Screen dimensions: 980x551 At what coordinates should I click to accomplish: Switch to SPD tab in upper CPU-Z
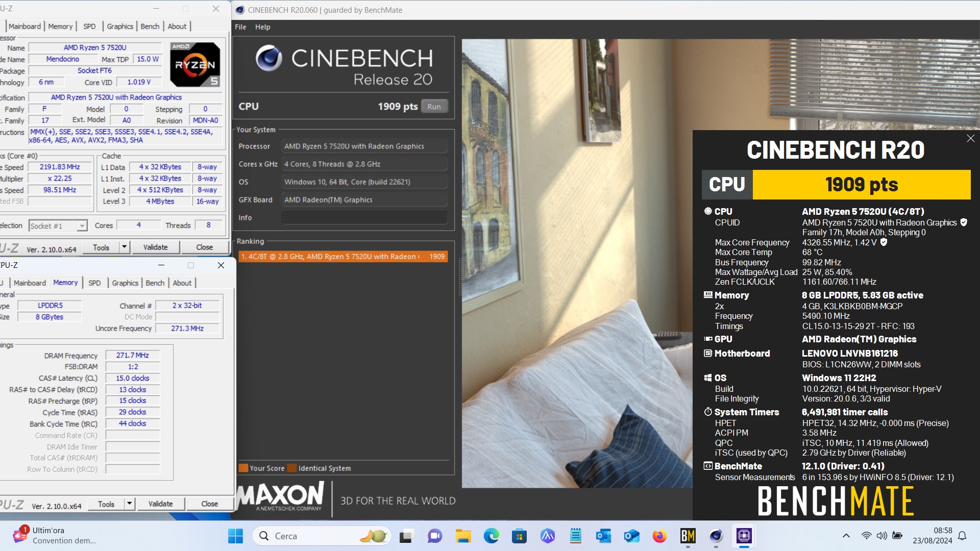click(89, 27)
